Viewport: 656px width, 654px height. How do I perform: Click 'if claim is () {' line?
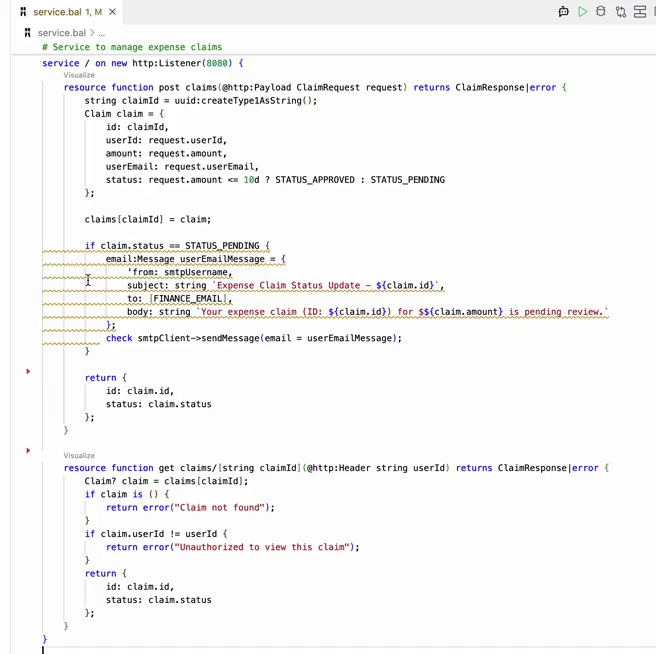coord(127,494)
